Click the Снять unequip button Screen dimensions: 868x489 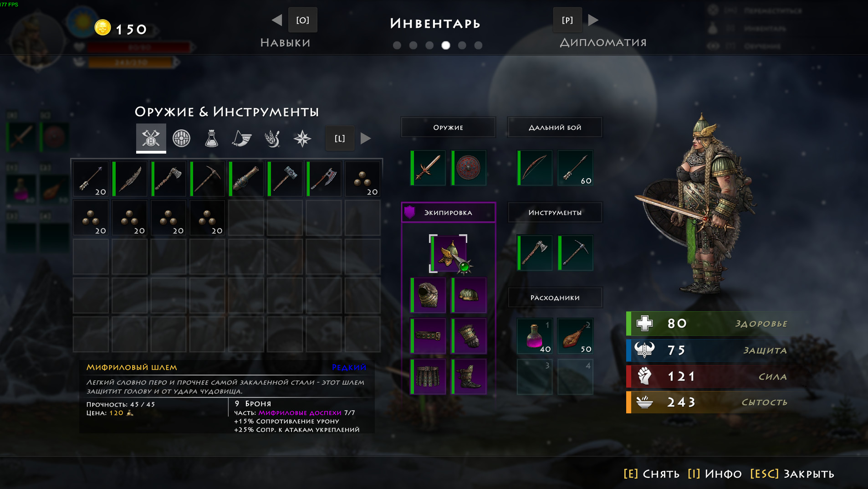[x=652, y=474]
